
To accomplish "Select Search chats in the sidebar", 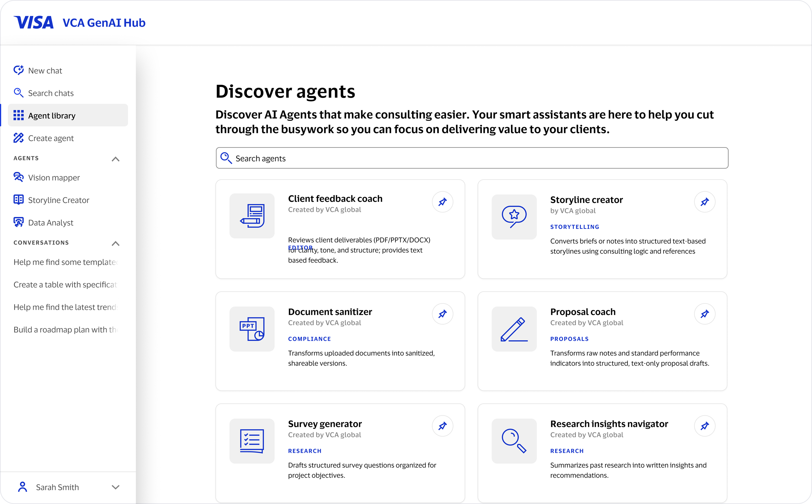I will 68,93.
